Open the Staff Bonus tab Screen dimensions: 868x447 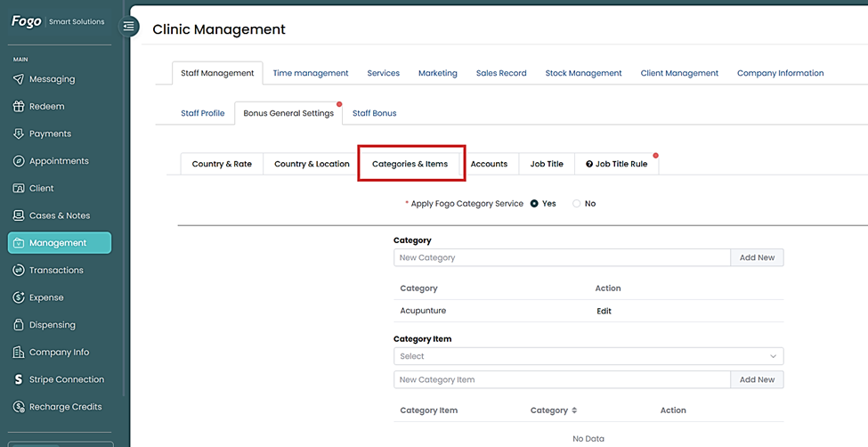374,113
